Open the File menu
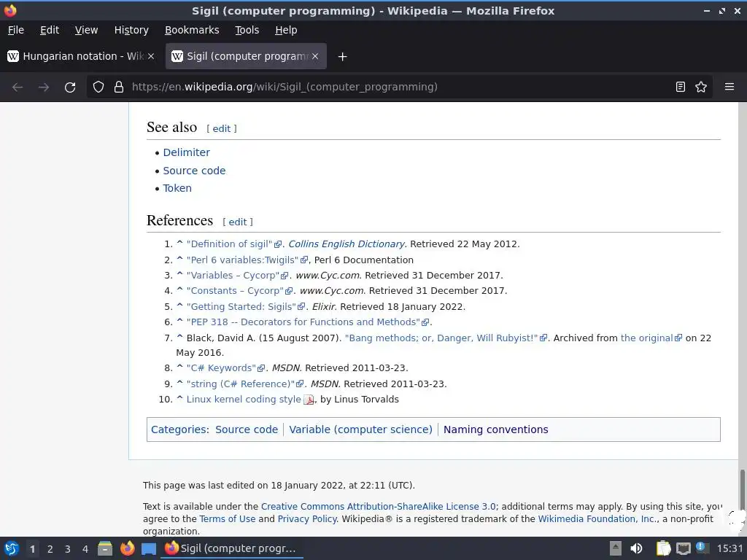Viewport: 747px width, 560px height. (x=16, y=30)
